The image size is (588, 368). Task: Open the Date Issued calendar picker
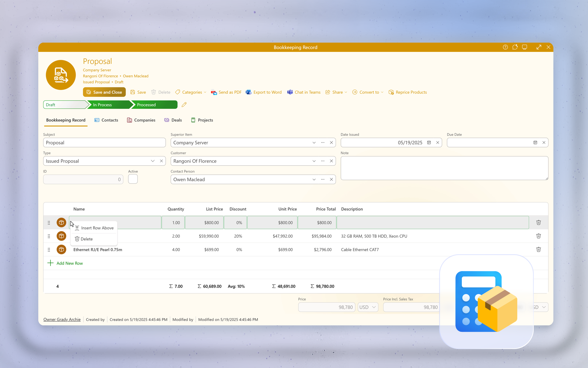coord(429,143)
